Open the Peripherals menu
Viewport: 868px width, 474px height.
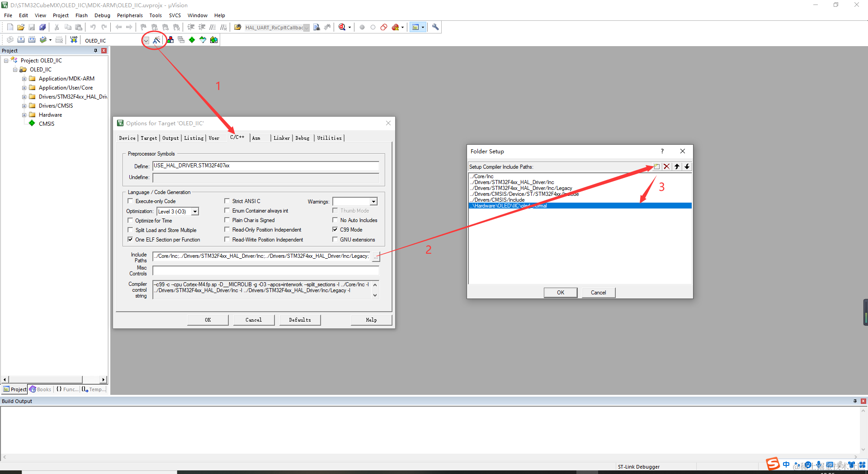tap(130, 15)
